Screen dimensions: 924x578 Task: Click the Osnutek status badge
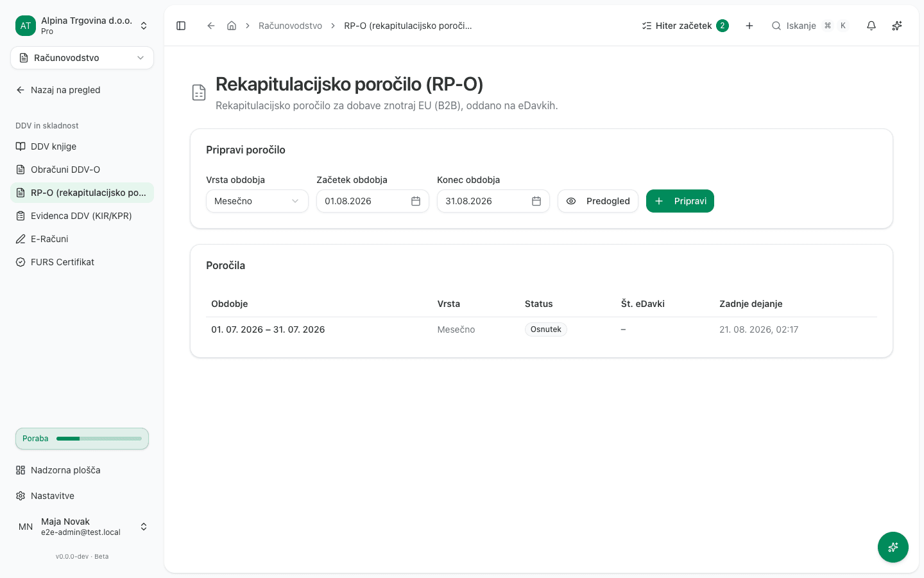click(546, 329)
